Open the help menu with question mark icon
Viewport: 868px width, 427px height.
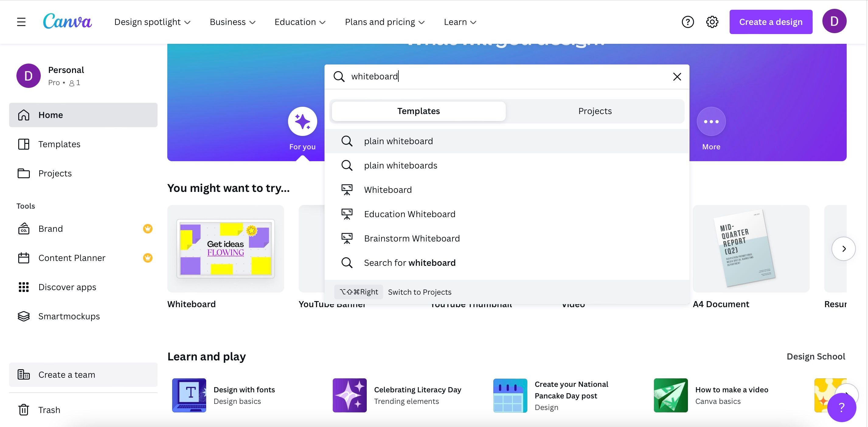point(687,22)
